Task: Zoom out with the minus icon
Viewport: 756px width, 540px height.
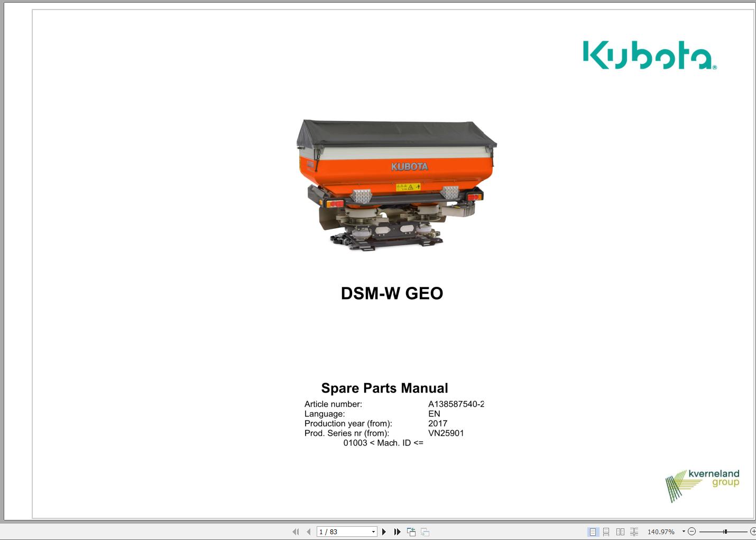Action: (692, 532)
